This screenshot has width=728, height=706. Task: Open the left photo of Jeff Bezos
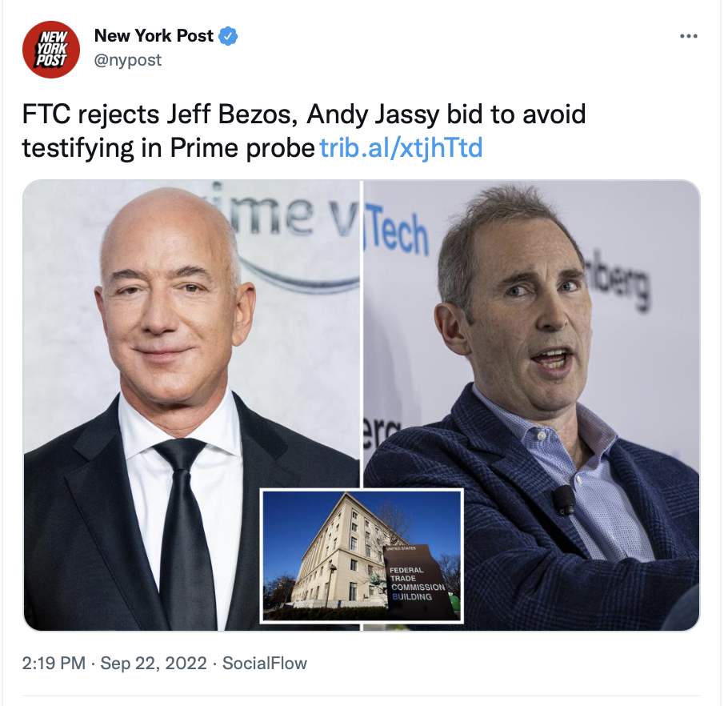(191, 404)
